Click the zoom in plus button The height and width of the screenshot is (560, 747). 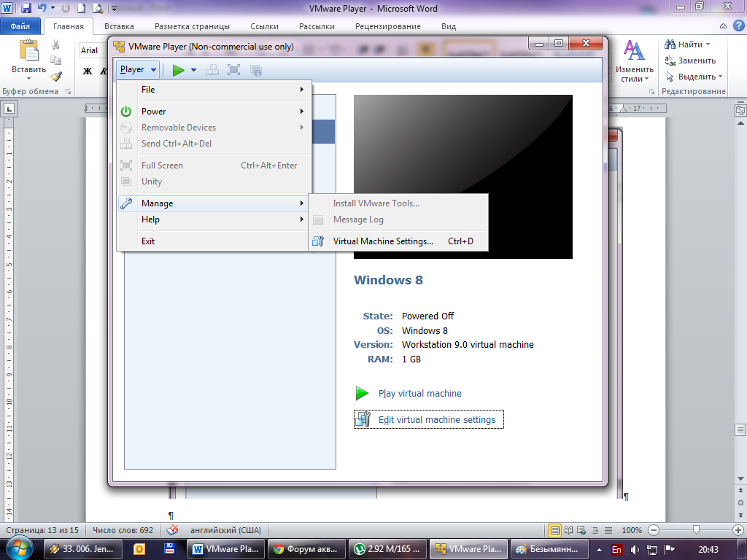(738, 530)
